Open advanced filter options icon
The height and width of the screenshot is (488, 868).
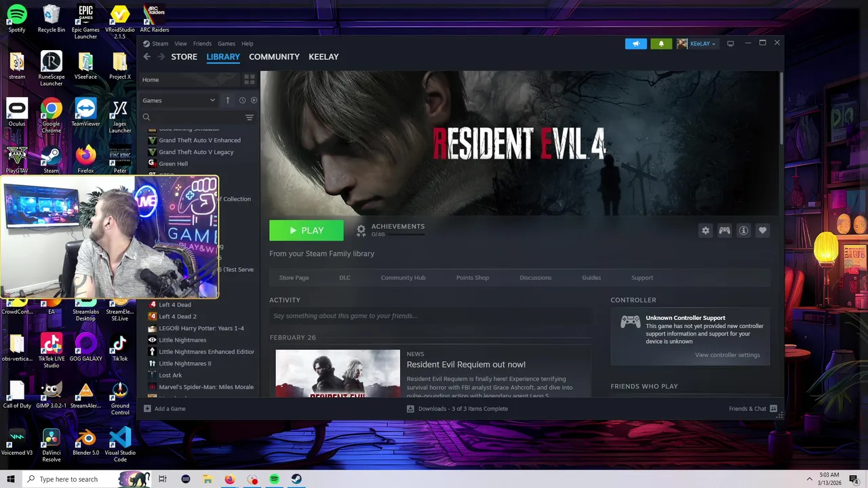[x=250, y=117]
